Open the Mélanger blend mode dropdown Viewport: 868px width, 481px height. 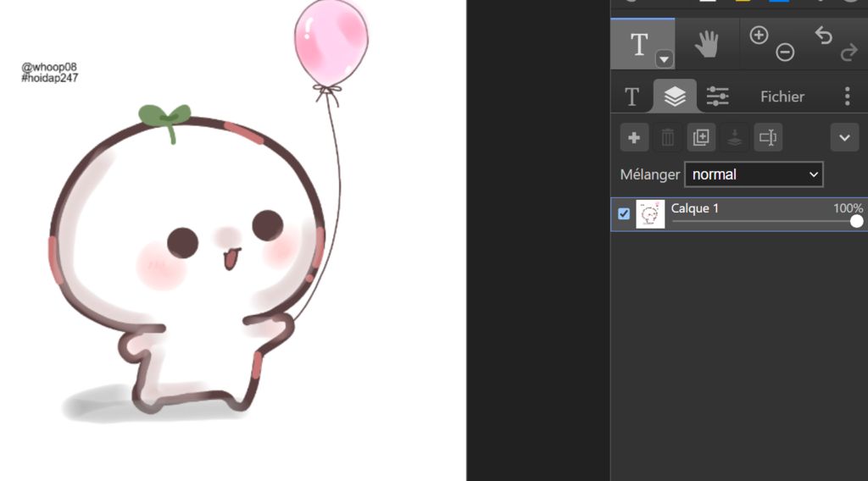click(754, 174)
